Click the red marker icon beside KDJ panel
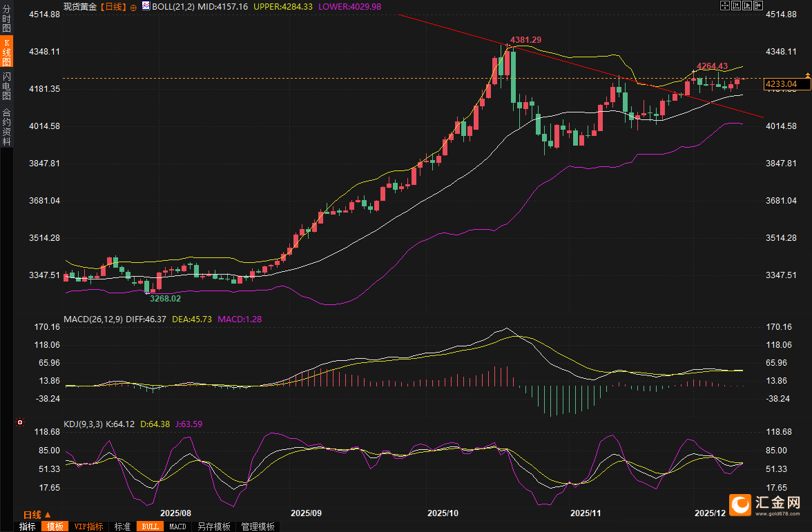Image resolution: width=812 pixels, height=532 pixels. [x=20, y=422]
